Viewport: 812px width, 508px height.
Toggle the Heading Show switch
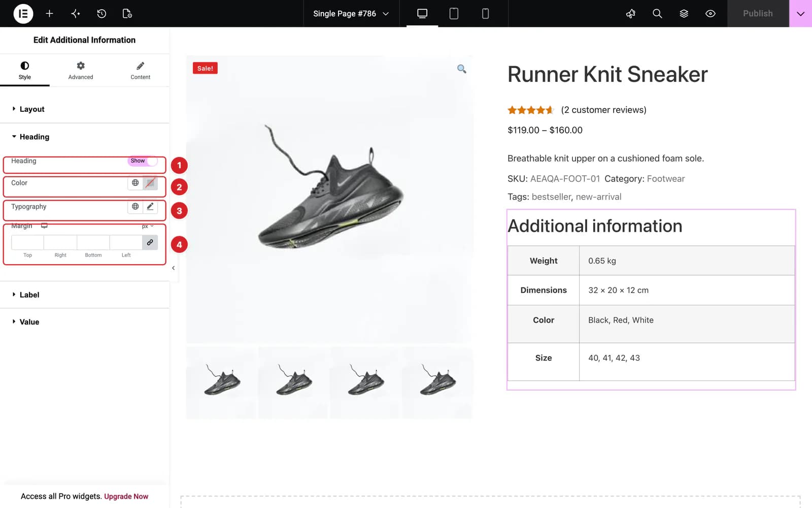click(142, 161)
